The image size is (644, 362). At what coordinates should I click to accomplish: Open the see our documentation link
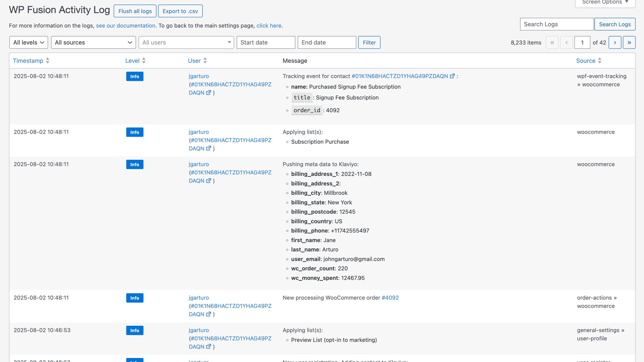125,25
